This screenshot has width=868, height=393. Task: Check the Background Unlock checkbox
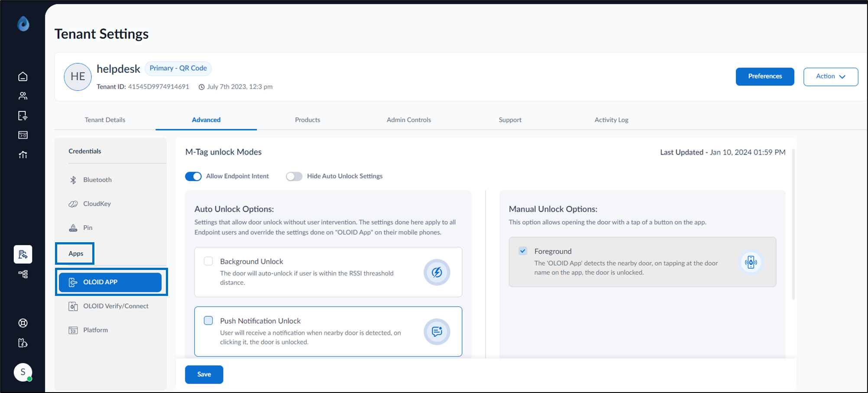(x=208, y=261)
